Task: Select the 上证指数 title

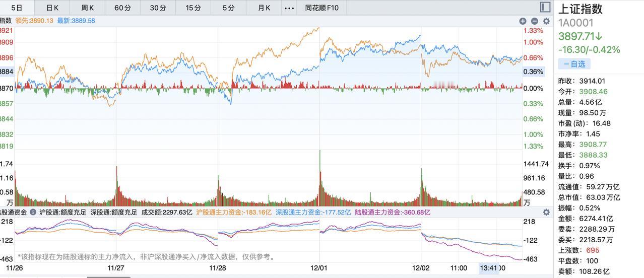Action: pyautogui.click(x=581, y=9)
